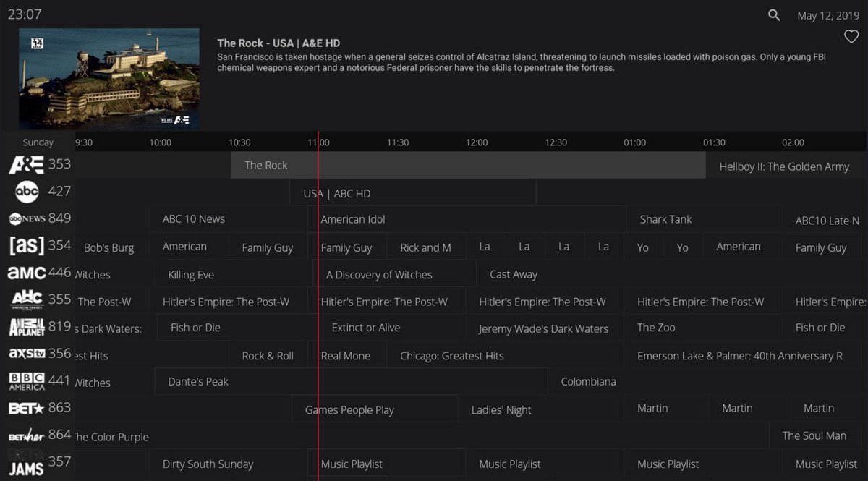Open the Alcatraz preview thumbnail

coord(109,79)
